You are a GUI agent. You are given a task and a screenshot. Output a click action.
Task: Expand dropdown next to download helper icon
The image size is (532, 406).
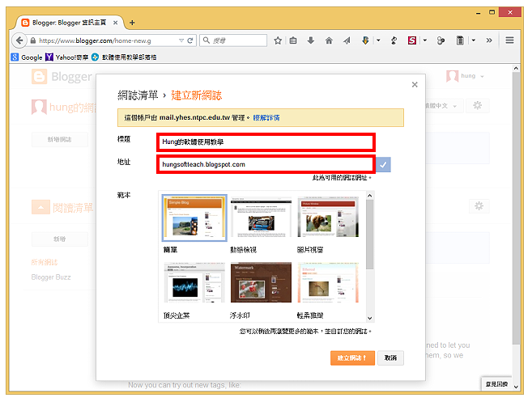[378, 40]
